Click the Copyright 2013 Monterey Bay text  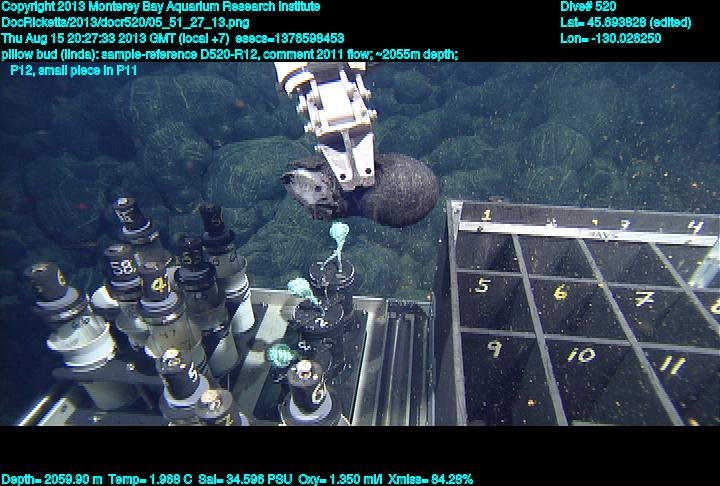click(159, 6)
